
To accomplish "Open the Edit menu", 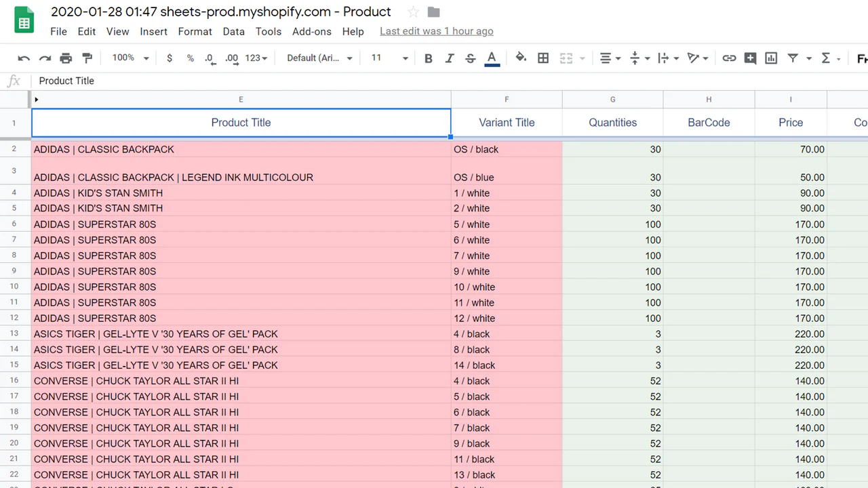I will tap(87, 31).
